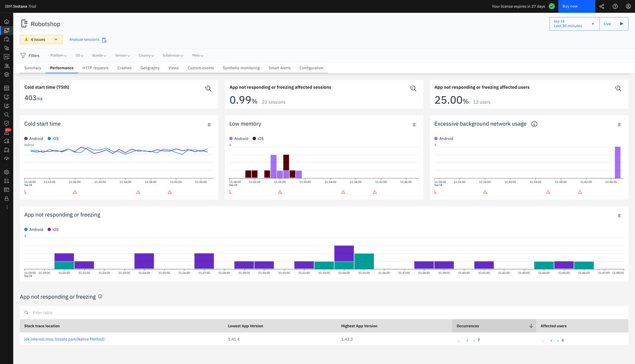Click warning marker under Low memory chart near 11:26
Viewport: 635px width, 364px height.
point(280,192)
